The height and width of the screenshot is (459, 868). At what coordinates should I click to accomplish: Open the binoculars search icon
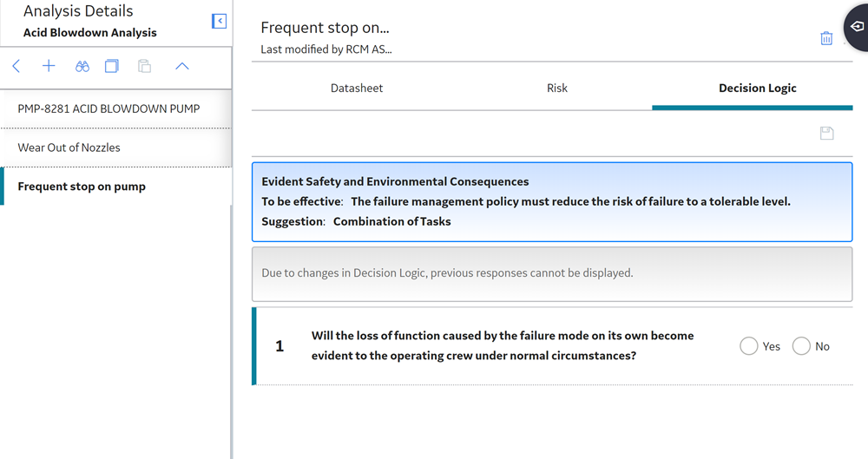tap(82, 67)
